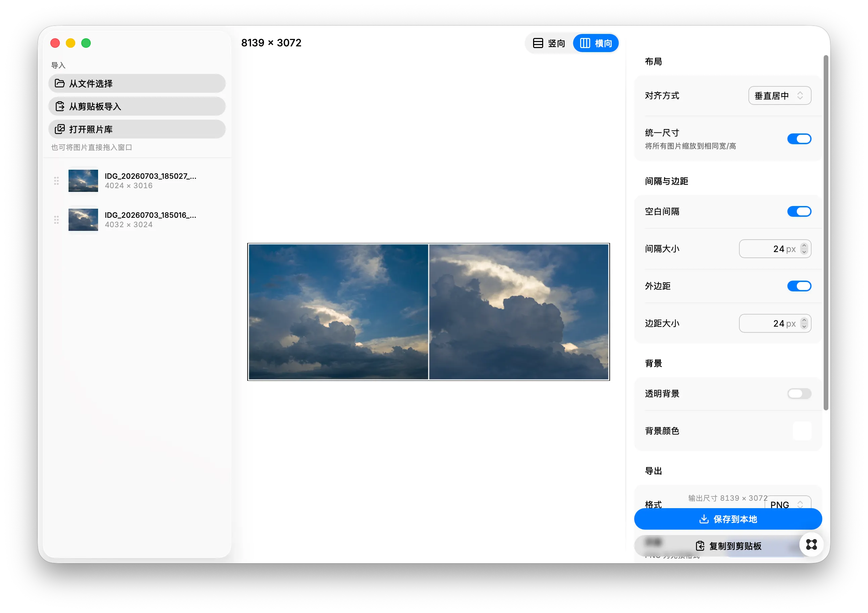
Task: Toggle 统一尺寸 switch
Action: (799, 139)
